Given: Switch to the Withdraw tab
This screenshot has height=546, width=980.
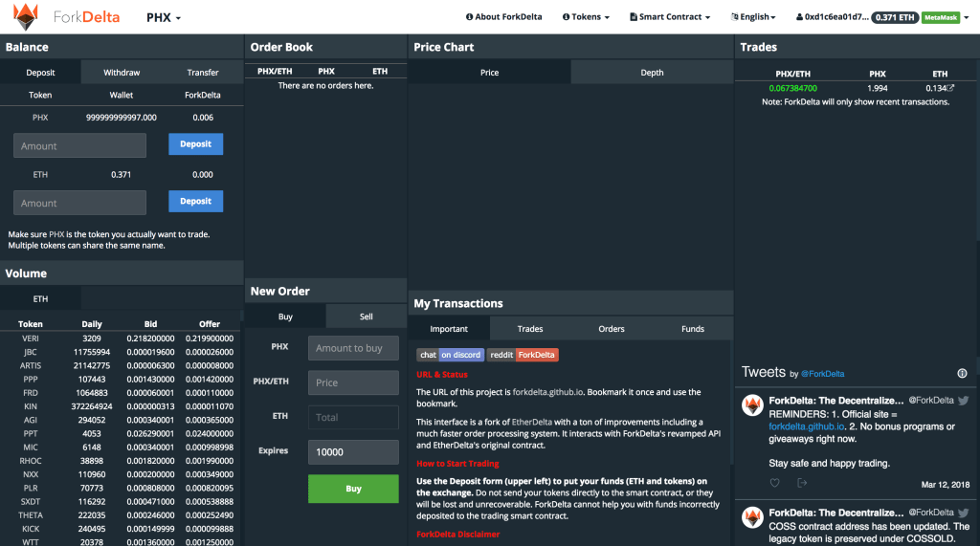Looking at the screenshot, I should pyautogui.click(x=122, y=73).
